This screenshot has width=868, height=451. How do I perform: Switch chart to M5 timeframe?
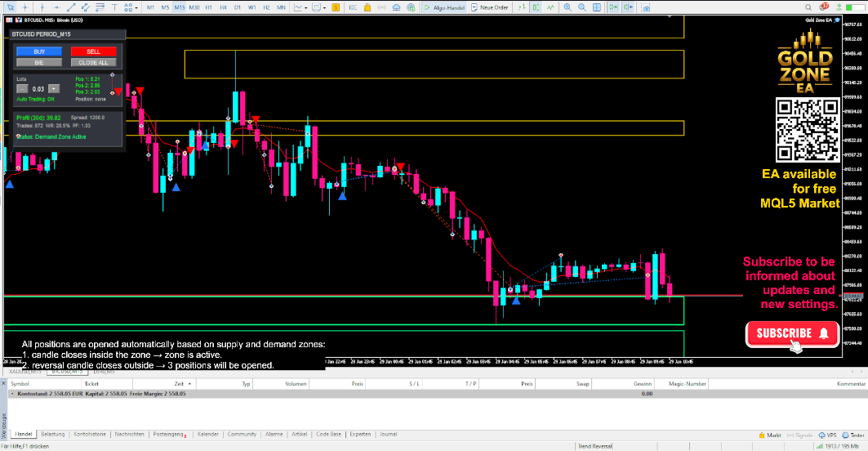[x=165, y=7]
